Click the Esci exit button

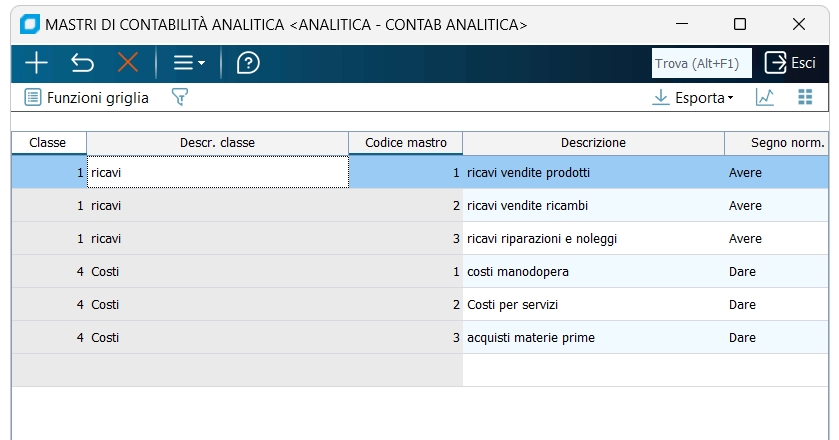click(790, 63)
